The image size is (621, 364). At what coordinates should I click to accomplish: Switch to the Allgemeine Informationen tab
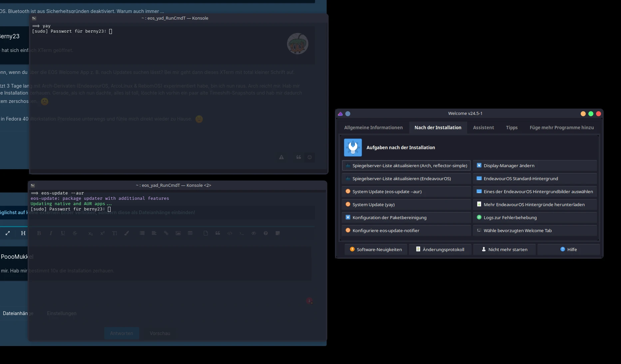(x=373, y=128)
